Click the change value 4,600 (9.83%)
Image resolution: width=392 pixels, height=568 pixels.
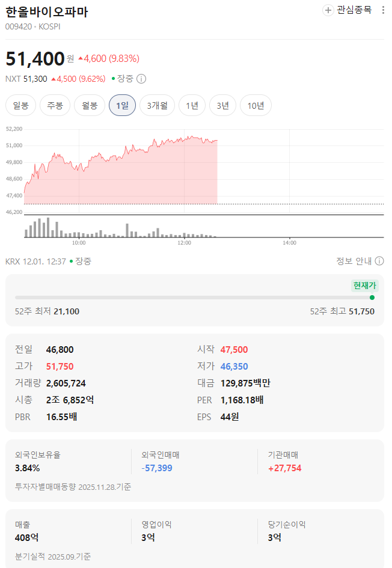tap(109, 58)
